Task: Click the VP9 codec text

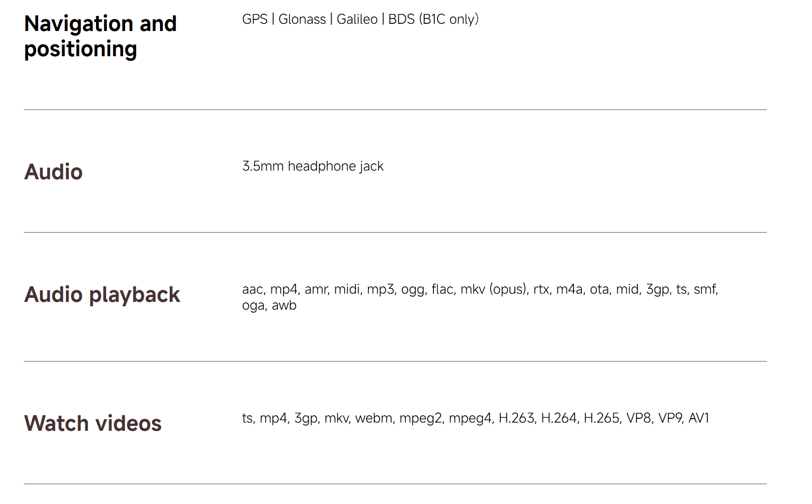Action: 670,418
